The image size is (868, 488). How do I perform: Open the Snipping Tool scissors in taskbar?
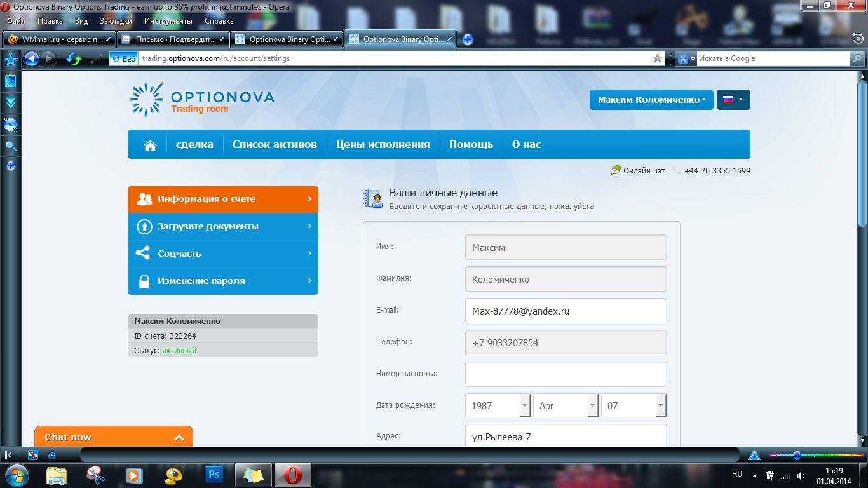coord(95,475)
